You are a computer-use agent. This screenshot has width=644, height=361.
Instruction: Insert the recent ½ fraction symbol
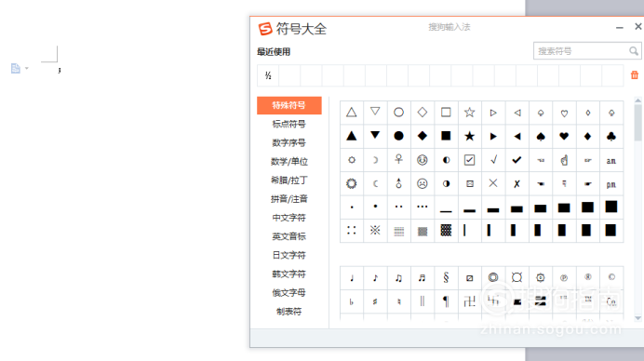(x=268, y=75)
